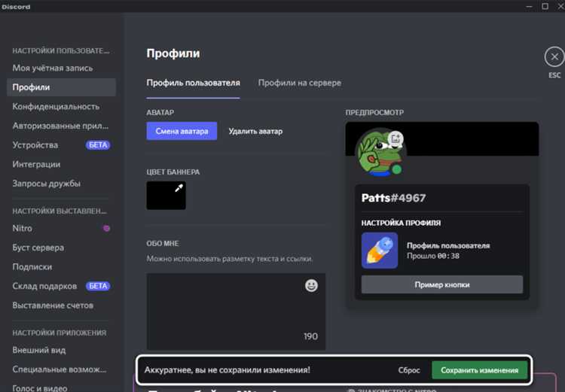Click the eyedropper icon on banner color
Screen dimensions: 565x392
click(179, 188)
